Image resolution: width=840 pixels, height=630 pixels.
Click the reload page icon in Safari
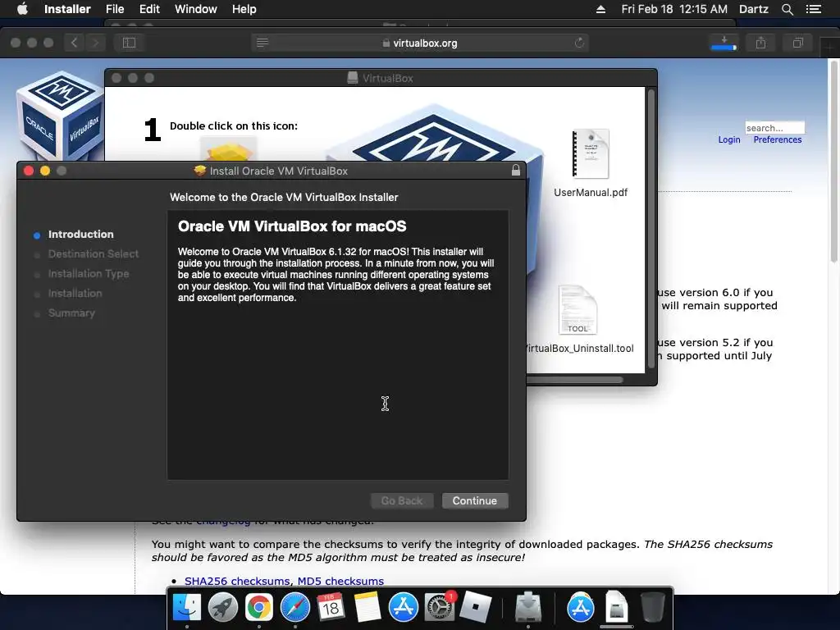pyautogui.click(x=579, y=43)
